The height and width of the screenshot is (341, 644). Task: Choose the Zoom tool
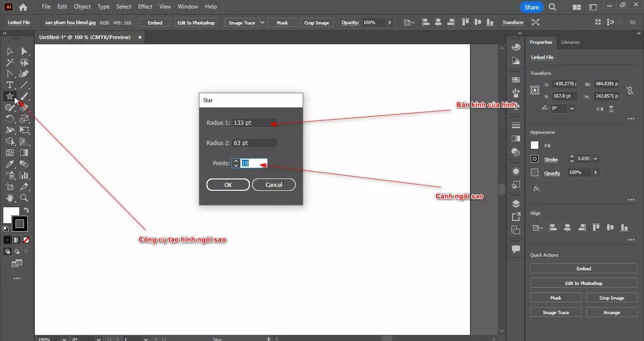(x=24, y=198)
